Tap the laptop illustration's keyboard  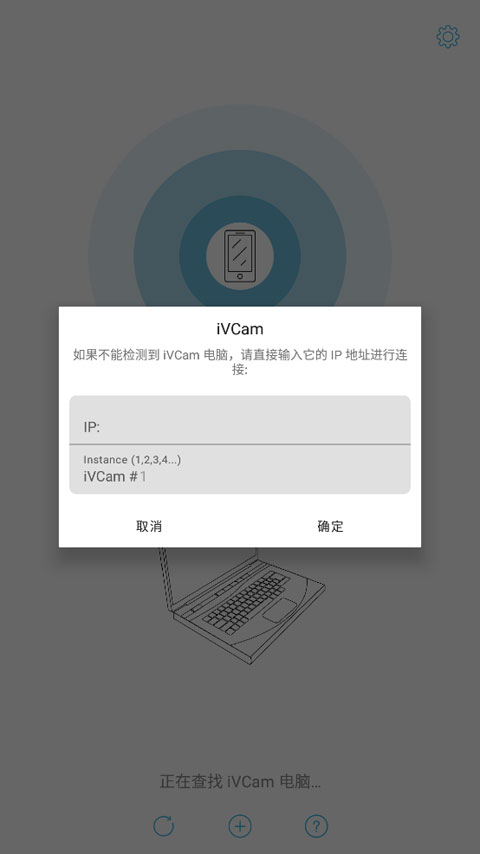(x=246, y=602)
